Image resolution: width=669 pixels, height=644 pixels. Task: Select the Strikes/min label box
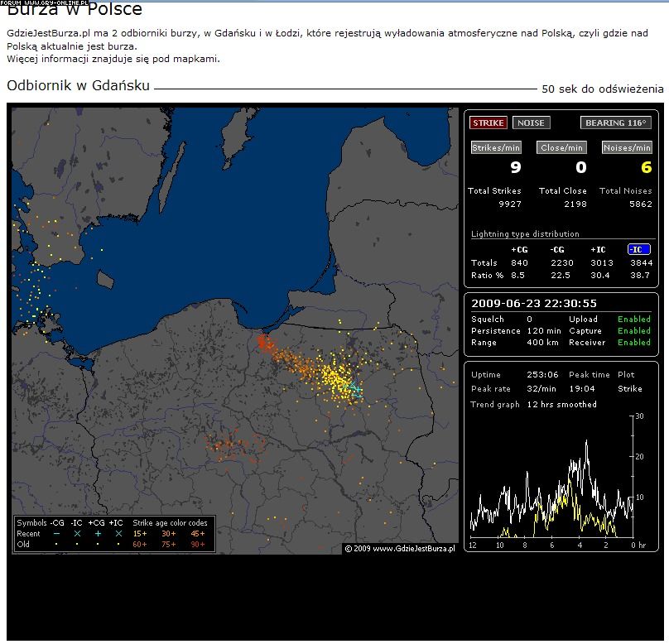pyautogui.click(x=496, y=148)
